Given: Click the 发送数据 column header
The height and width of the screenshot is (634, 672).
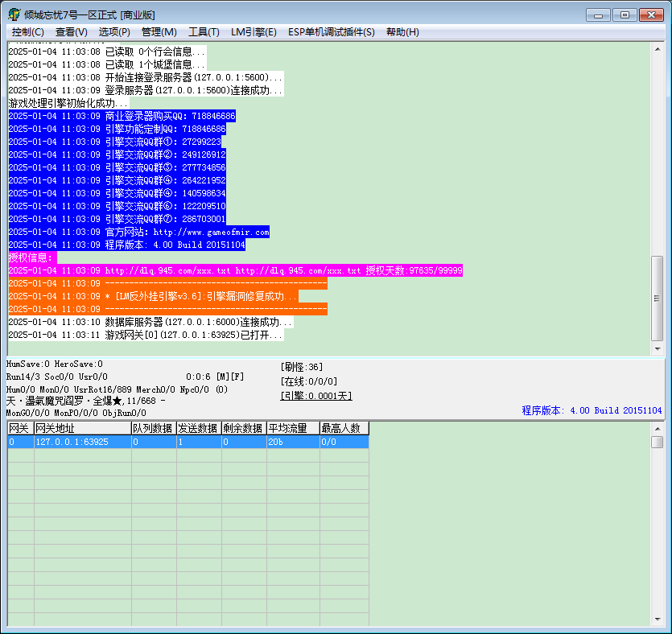Looking at the screenshot, I should pyautogui.click(x=199, y=428).
